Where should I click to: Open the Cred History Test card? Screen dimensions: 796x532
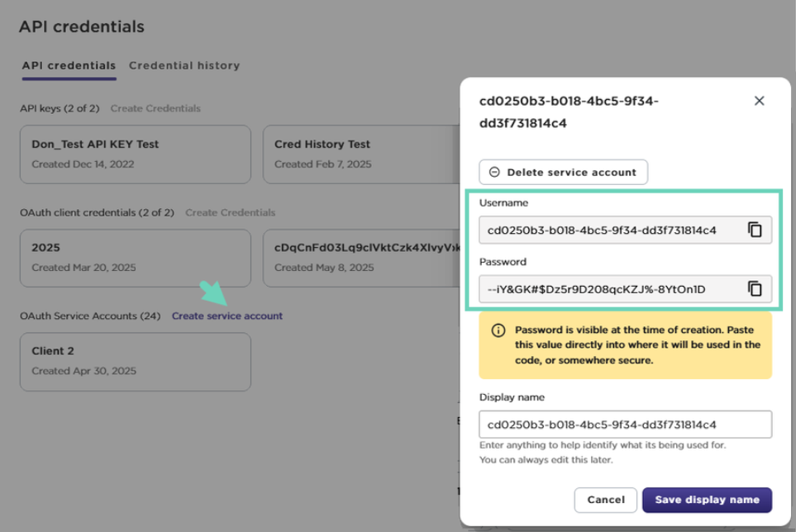coord(360,154)
